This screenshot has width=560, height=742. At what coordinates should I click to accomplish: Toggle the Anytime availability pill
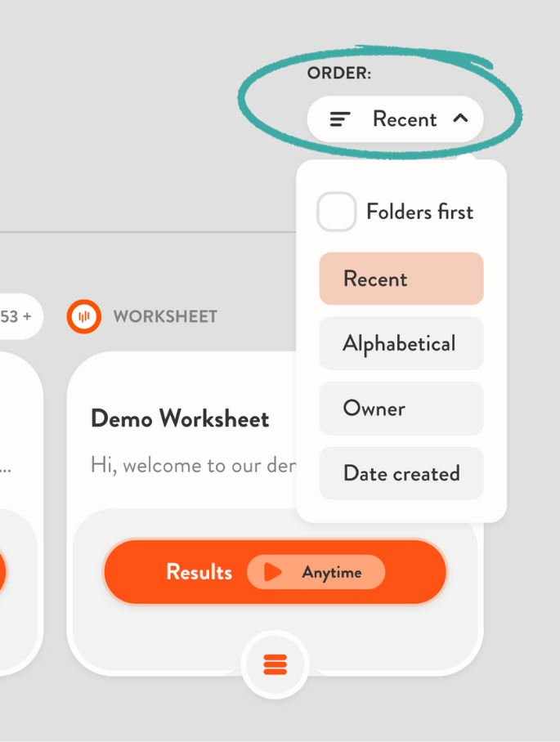tap(316, 572)
